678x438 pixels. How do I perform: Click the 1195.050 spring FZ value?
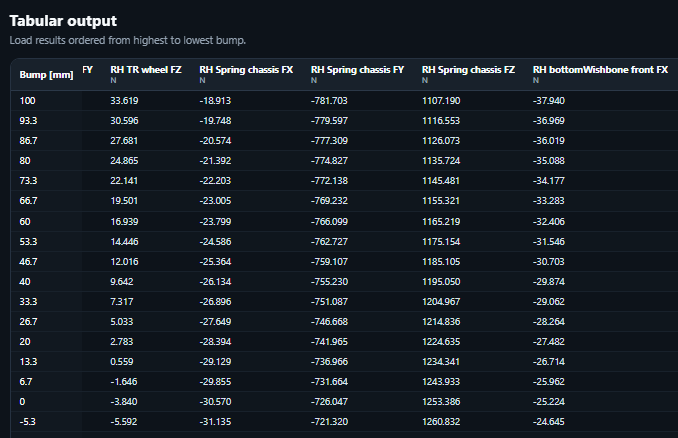pos(441,282)
